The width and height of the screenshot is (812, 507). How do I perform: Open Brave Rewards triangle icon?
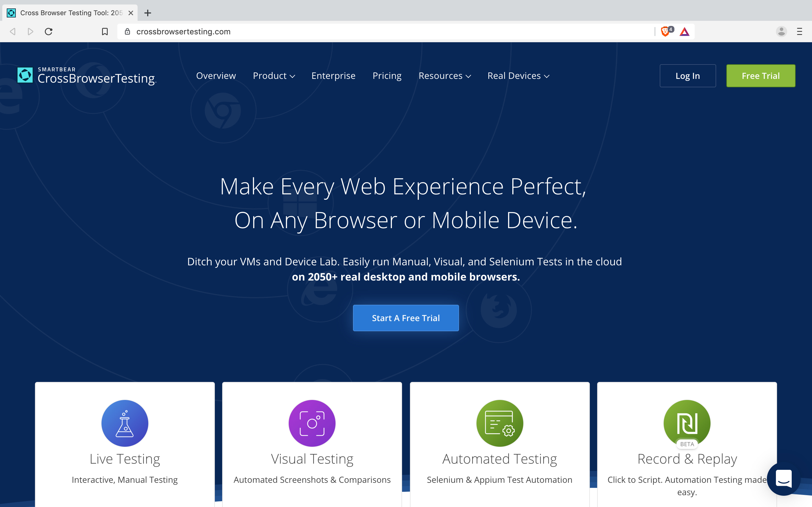coord(685,31)
